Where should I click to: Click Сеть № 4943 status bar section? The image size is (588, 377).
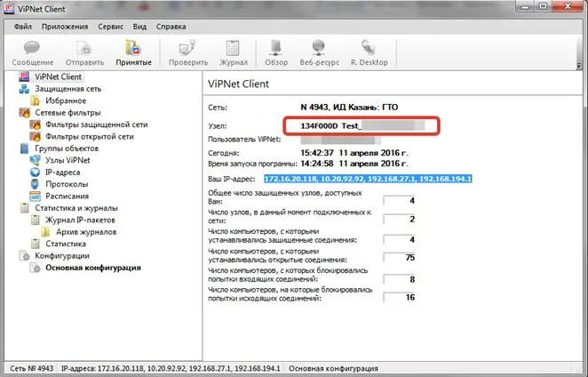pos(31,368)
